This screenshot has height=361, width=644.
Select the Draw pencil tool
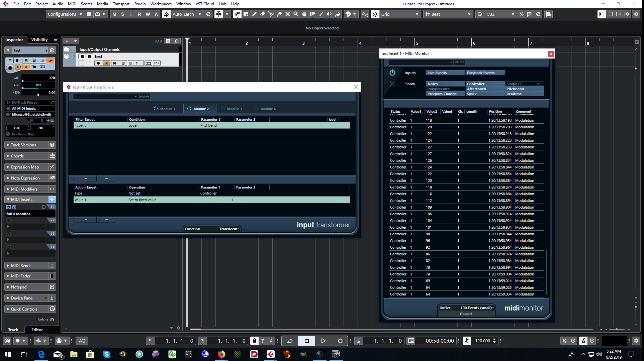tap(254, 14)
